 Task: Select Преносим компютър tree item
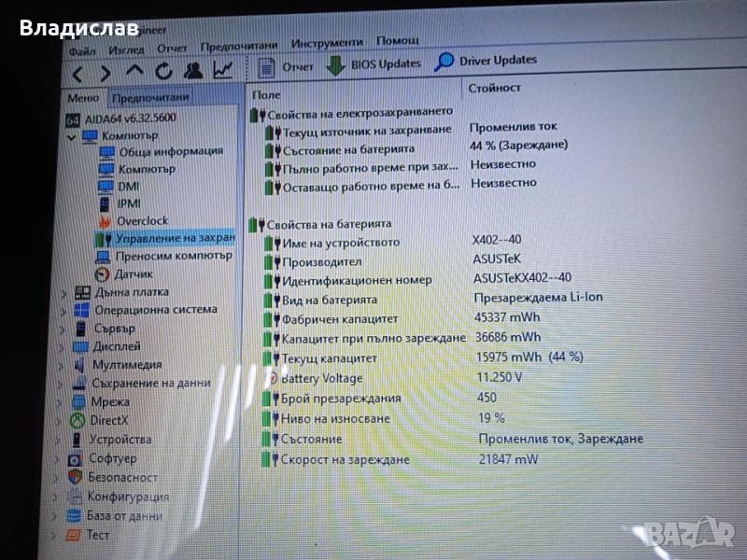[x=163, y=256]
